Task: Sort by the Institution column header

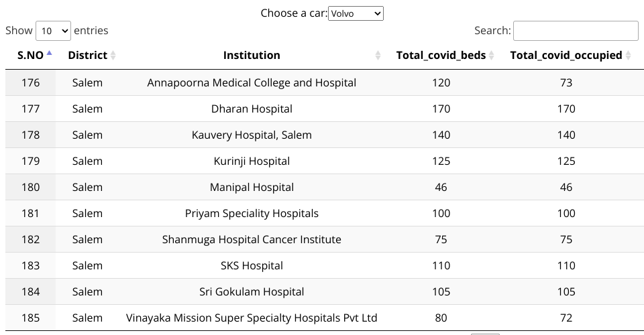Action: pos(252,56)
